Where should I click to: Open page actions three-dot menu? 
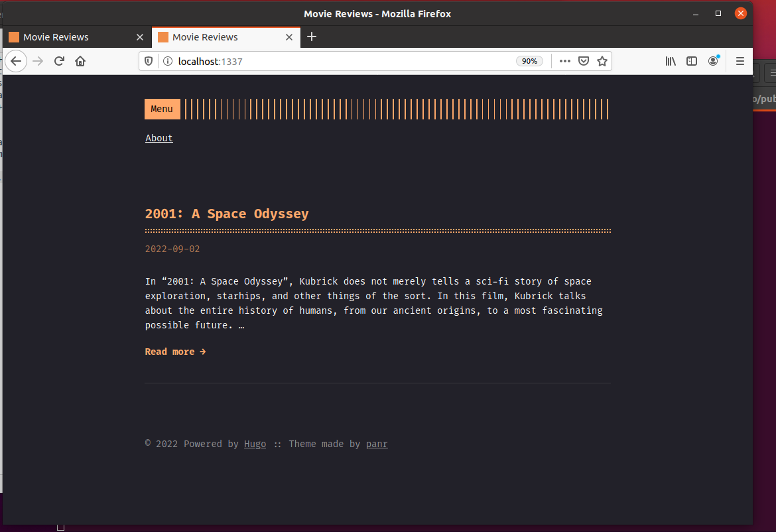564,62
